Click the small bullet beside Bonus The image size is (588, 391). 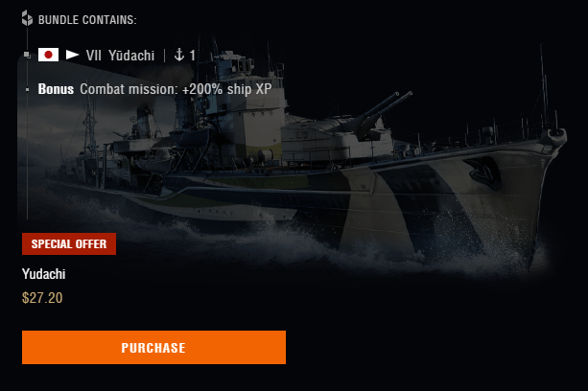click(27, 89)
